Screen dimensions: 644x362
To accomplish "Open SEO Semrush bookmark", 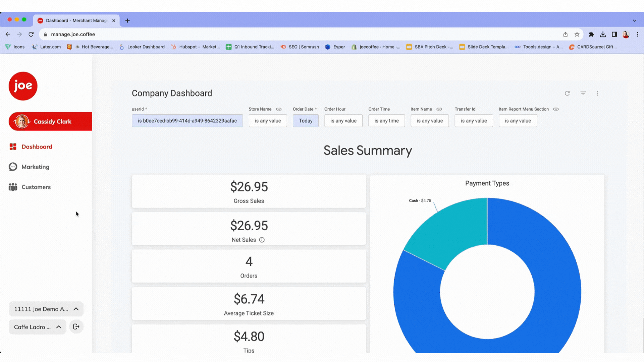I will point(300,47).
